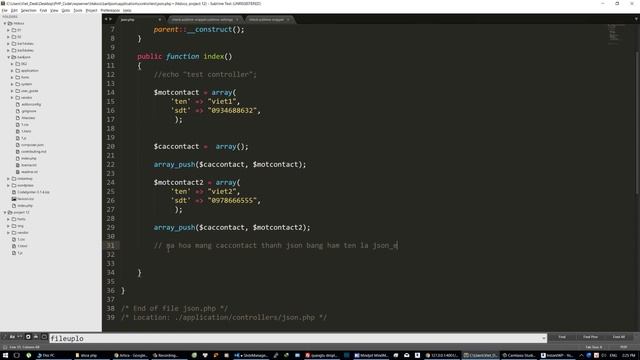Toggle whole word matching in the find bar
This screenshot has width=640, height=360.
pyautogui.click(x=20, y=337)
